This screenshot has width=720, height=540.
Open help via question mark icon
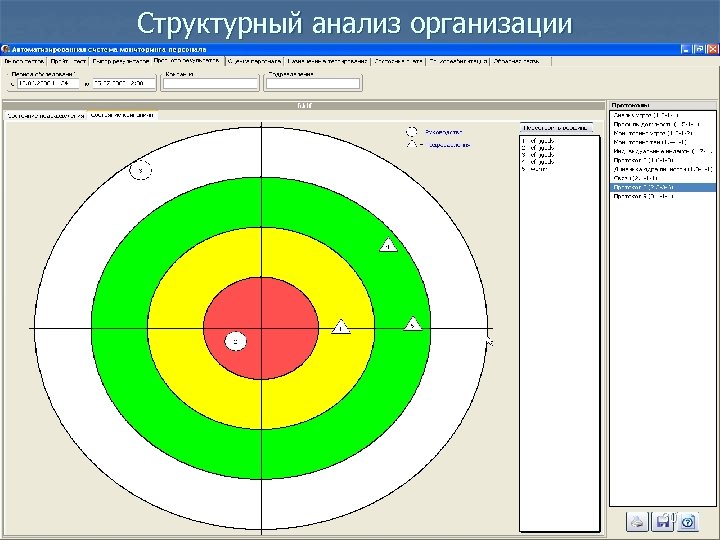pyautogui.click(x=688, y=522)
